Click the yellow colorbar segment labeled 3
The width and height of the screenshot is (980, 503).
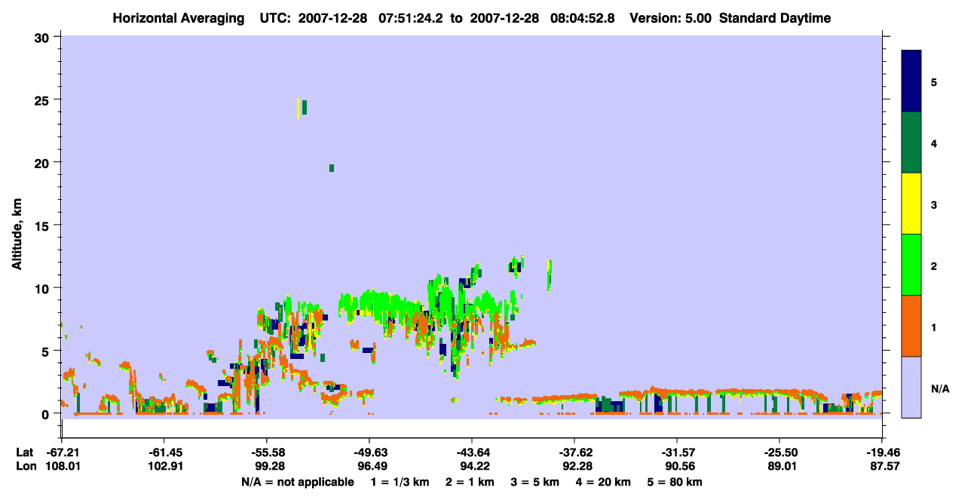pyautogui.click(x=911, y=204)
